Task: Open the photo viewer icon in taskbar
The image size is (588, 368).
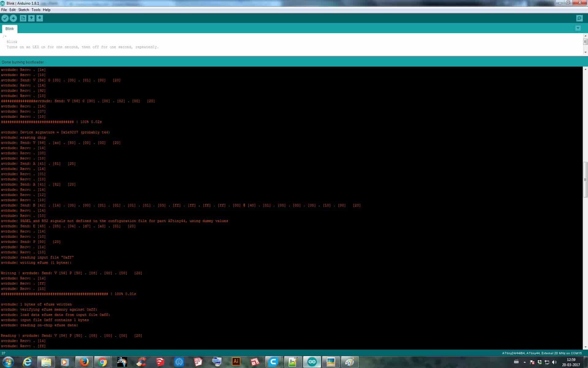Action: (x=331, y=362)
